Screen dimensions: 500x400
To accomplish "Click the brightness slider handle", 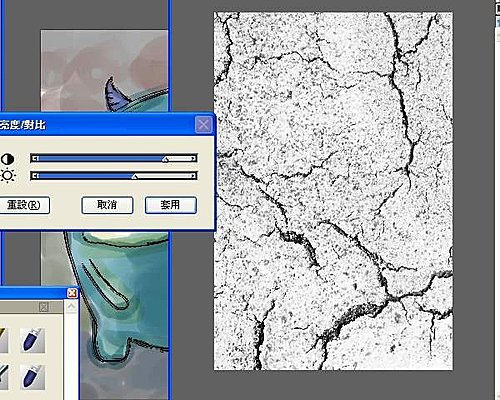I will click(x=134, y=176).
